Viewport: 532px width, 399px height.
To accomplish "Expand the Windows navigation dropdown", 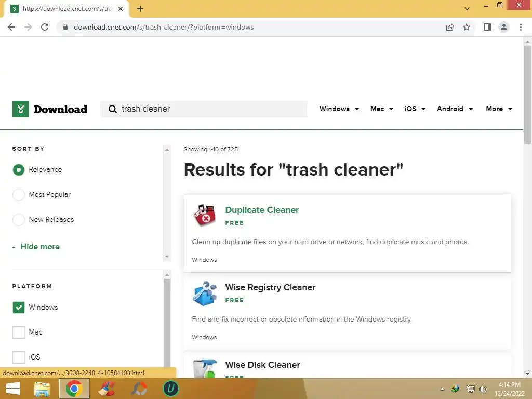I will (x=339, y=109).
